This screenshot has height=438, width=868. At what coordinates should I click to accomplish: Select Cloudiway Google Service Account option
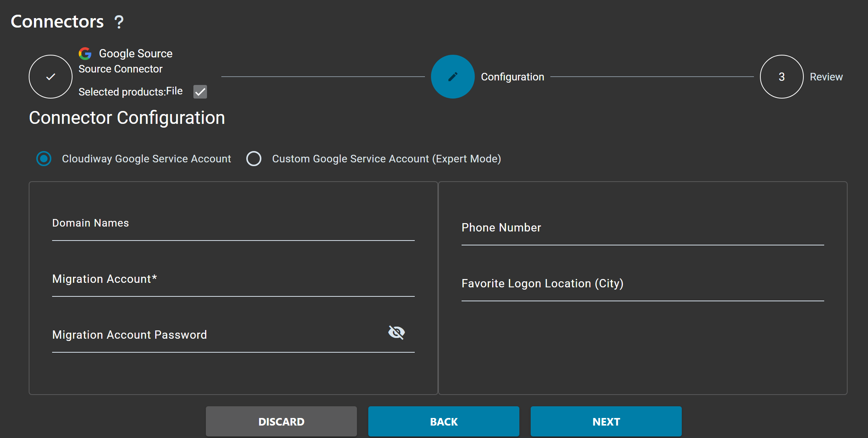pos(44,159)
